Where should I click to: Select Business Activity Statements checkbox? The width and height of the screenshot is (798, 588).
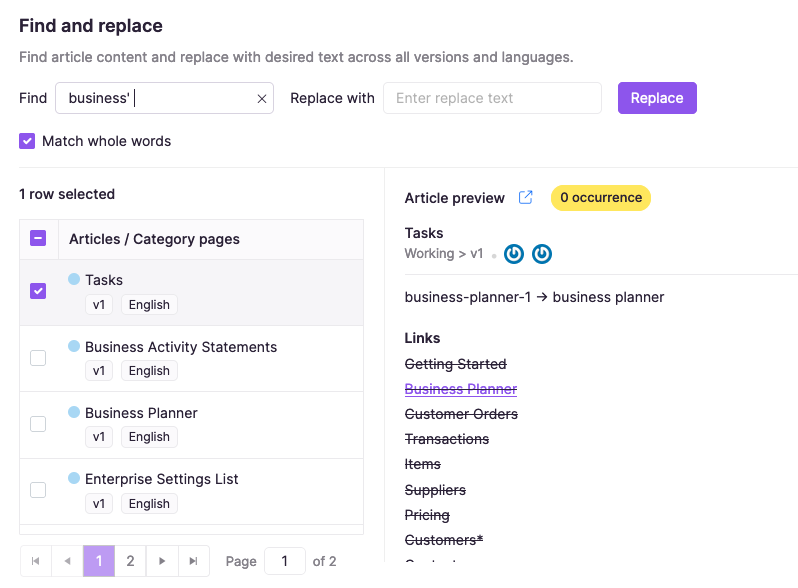coord(38,358)
